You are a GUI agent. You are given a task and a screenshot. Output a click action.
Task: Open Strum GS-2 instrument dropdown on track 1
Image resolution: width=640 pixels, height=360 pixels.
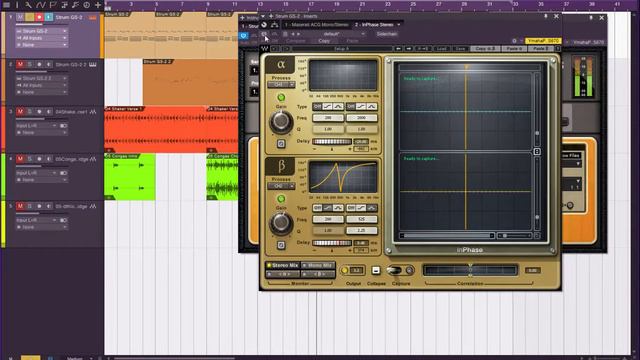41,31
